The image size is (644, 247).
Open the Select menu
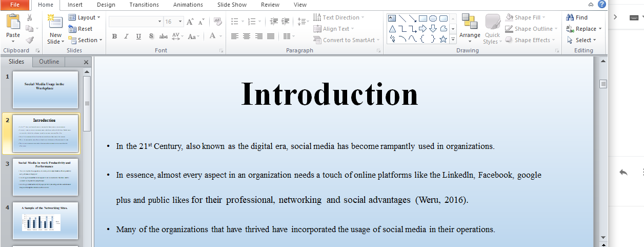[582, 40]
